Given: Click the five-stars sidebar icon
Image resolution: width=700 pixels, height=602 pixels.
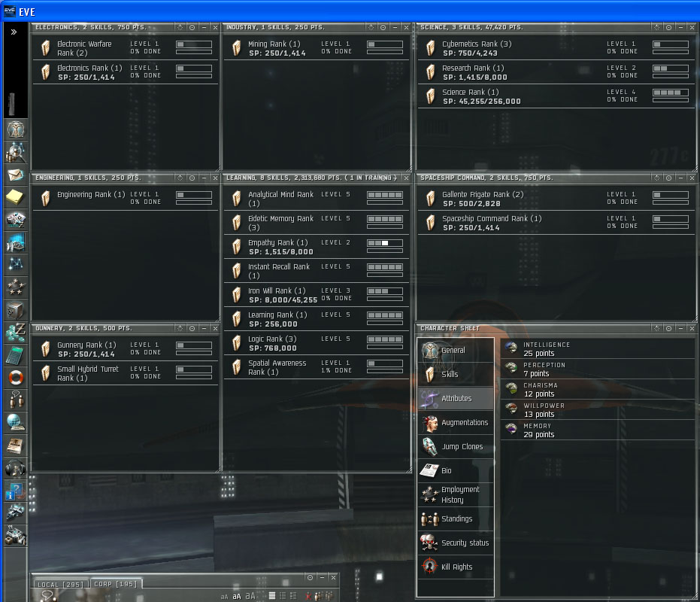Looking at the screenshot, I should click(16, 287).
